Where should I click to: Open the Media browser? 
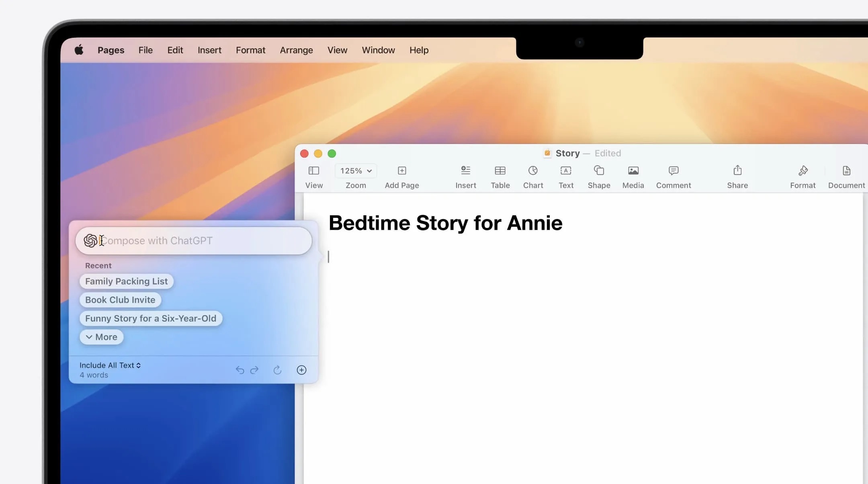click(x=632, y=176)
